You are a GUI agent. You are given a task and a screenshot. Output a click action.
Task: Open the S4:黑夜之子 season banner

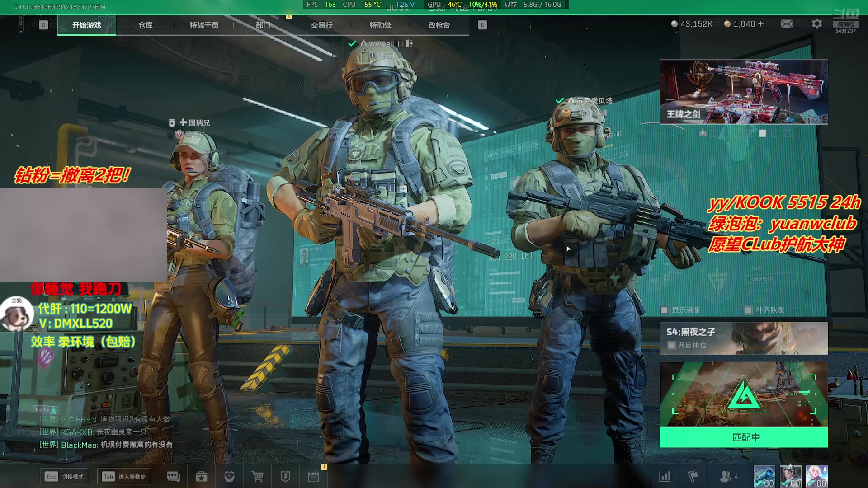[x=744, y=338]
